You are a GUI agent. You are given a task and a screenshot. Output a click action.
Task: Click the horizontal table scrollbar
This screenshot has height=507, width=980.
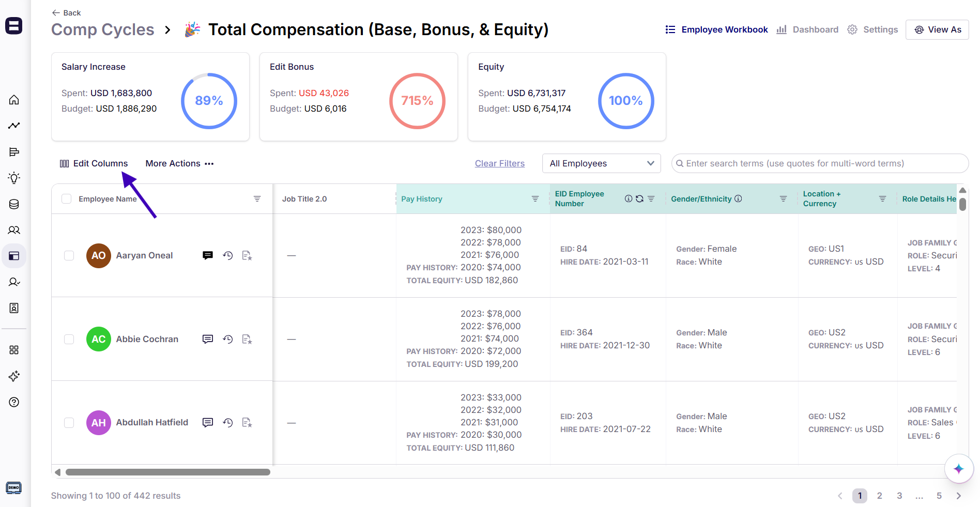tap(167, 472)
